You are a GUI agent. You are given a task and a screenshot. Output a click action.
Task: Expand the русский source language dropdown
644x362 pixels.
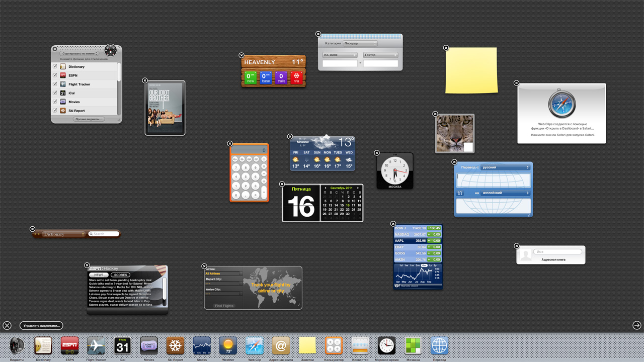505,167
